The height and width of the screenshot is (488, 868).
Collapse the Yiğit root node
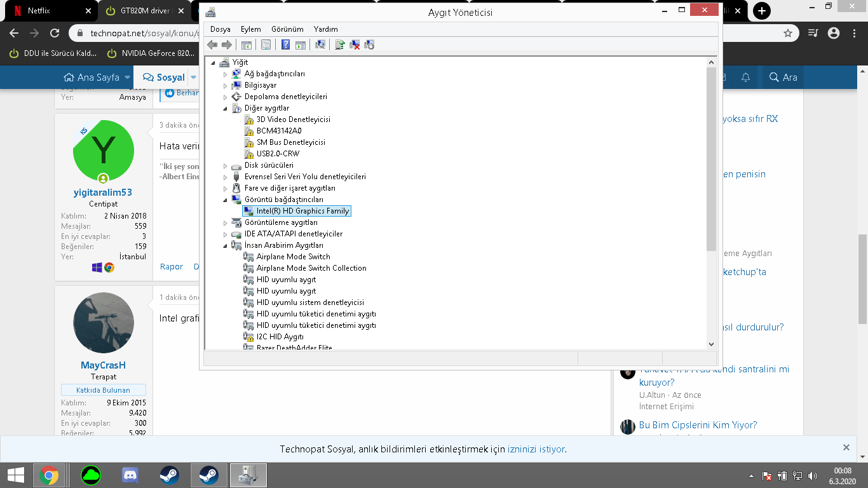pyautogui.click(x=213, y=62)
